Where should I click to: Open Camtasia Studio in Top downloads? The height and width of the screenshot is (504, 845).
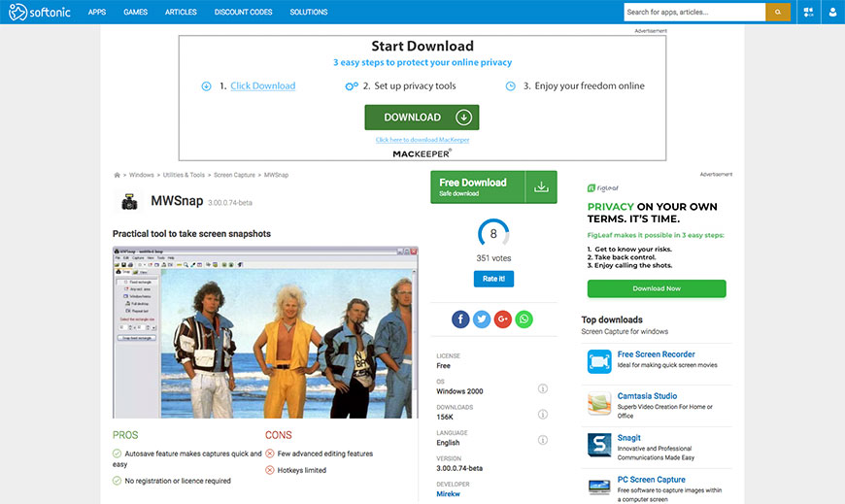pos(647,396)
